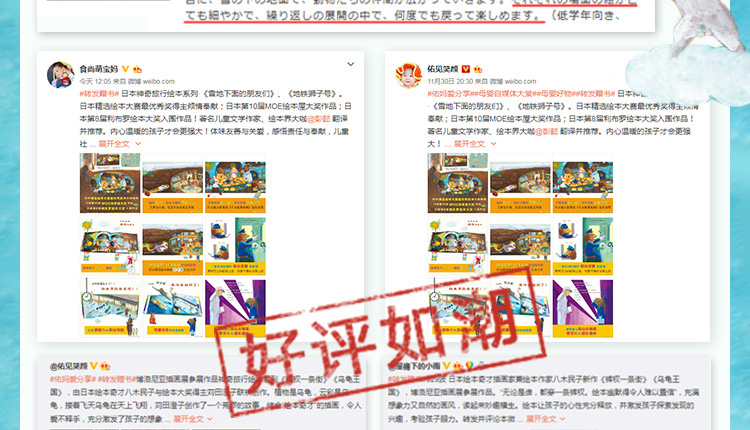The width and height of the screenshot is (750, 430).
Task: Open center thumbnail in the 11月30日 post's grid
Action: coord(520,245)
